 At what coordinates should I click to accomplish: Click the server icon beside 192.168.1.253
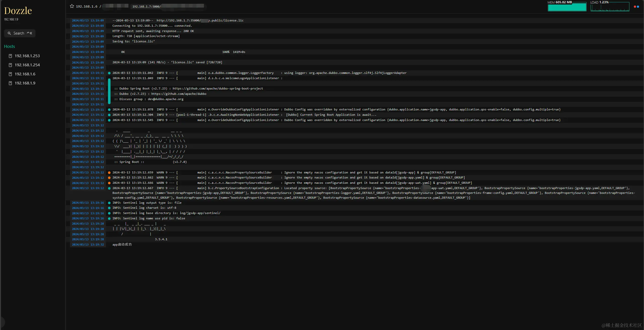coord(10,56)
